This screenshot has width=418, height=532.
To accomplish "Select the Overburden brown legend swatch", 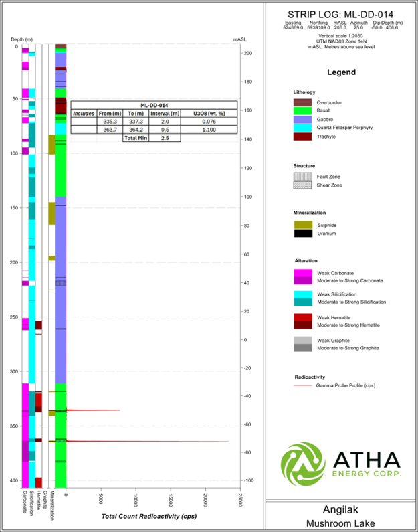I will [x=302, y=102].
